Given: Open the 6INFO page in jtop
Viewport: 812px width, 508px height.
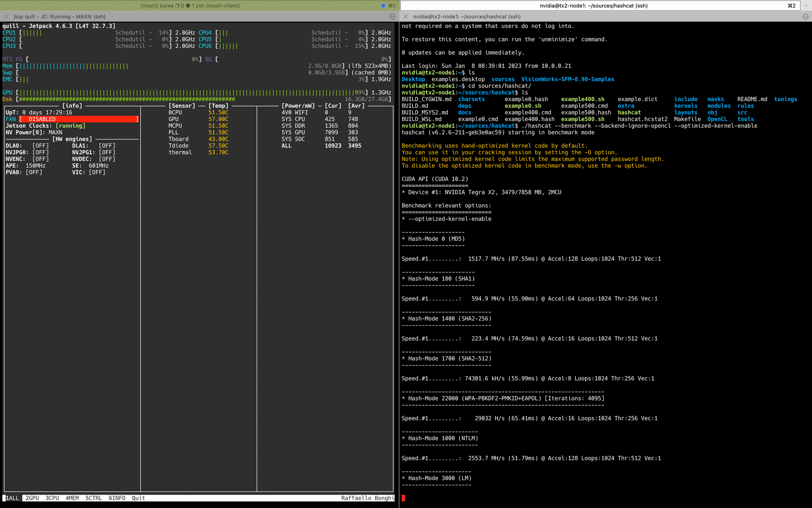Looking at the screenshot, I should 117,498.
